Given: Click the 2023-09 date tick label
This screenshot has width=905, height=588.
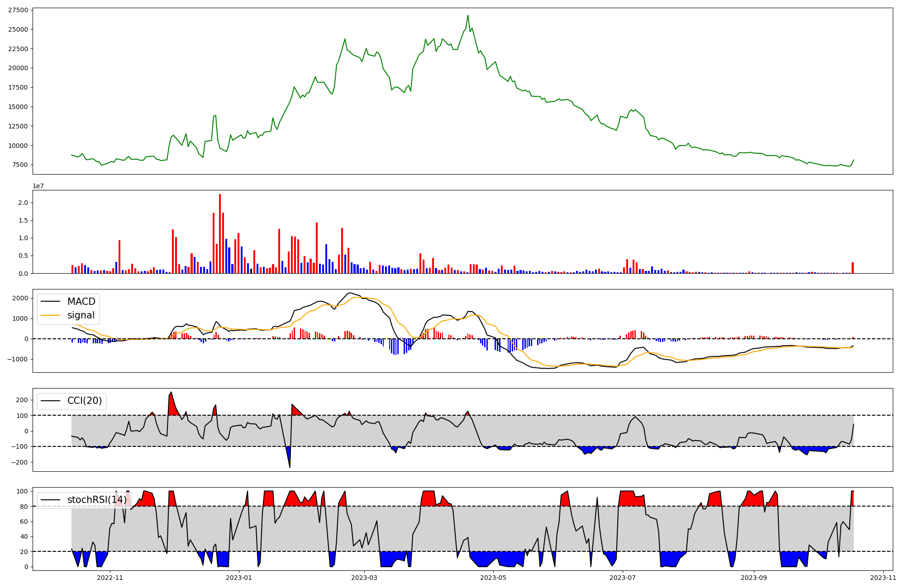Looking at the screenshot, I should (x=754, y=578).
